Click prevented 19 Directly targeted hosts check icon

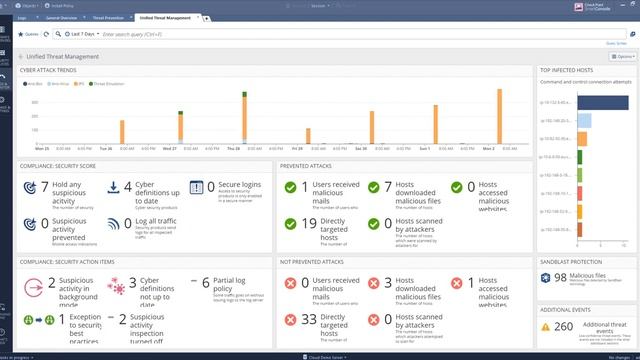[291, 224]
